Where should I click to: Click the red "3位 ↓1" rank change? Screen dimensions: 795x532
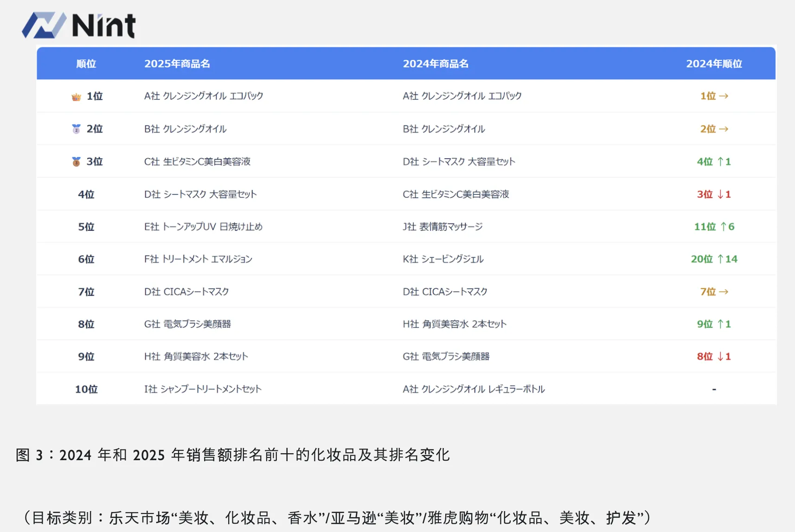pyautogui.click(x=714, y=194)
